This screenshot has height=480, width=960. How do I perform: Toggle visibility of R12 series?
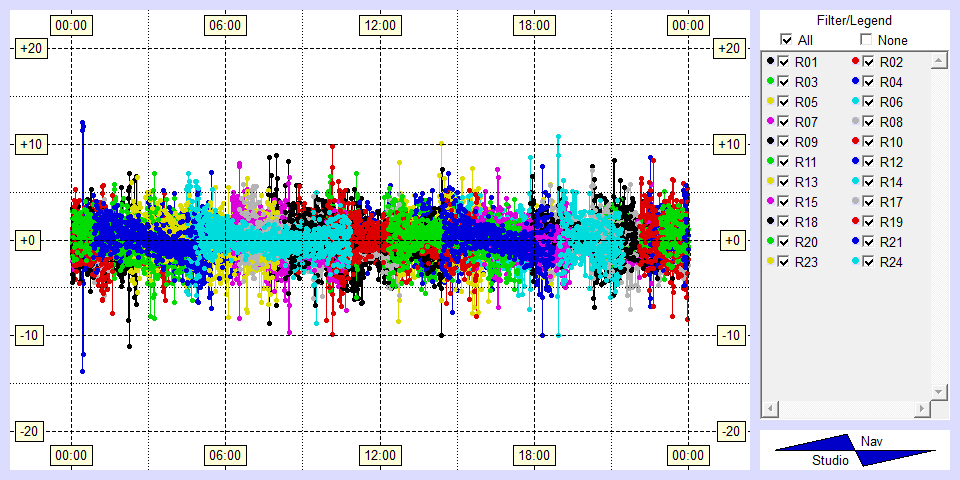pos(870,162)
